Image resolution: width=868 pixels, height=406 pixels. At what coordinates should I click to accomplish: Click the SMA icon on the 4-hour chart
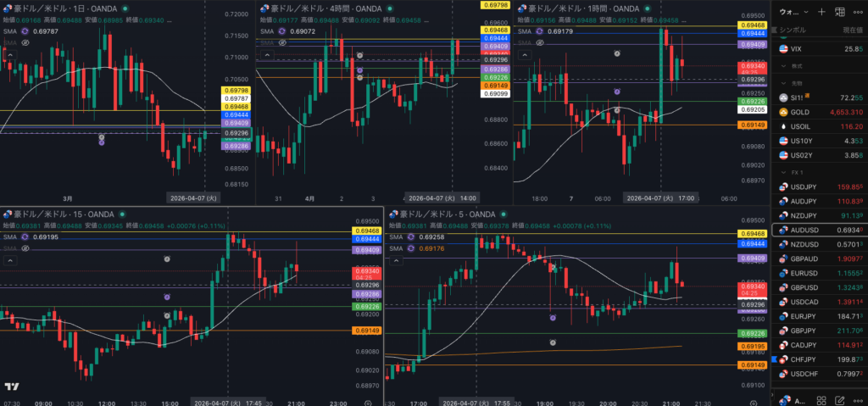[x=280, y=31]
